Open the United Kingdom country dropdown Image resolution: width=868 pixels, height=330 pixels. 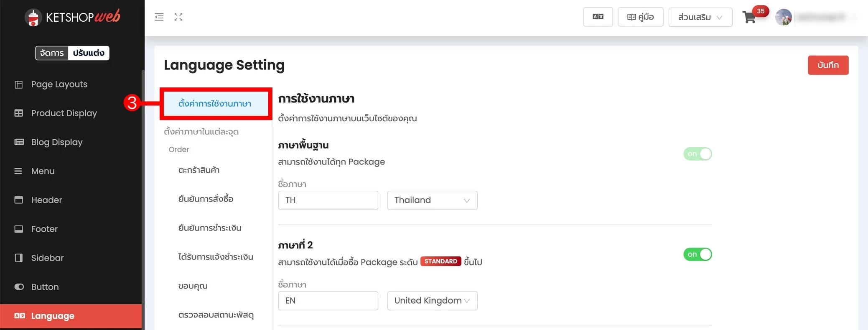pos(432,301)
